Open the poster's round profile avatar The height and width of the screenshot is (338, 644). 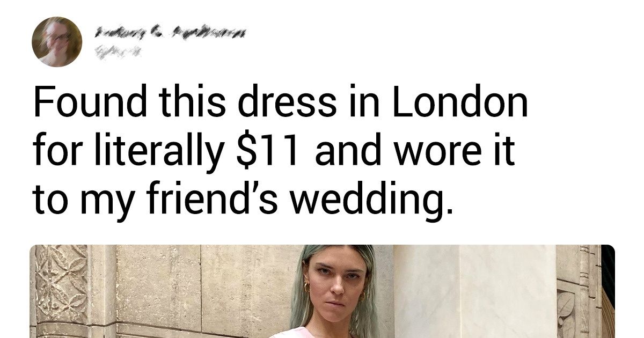coord(57,41)
